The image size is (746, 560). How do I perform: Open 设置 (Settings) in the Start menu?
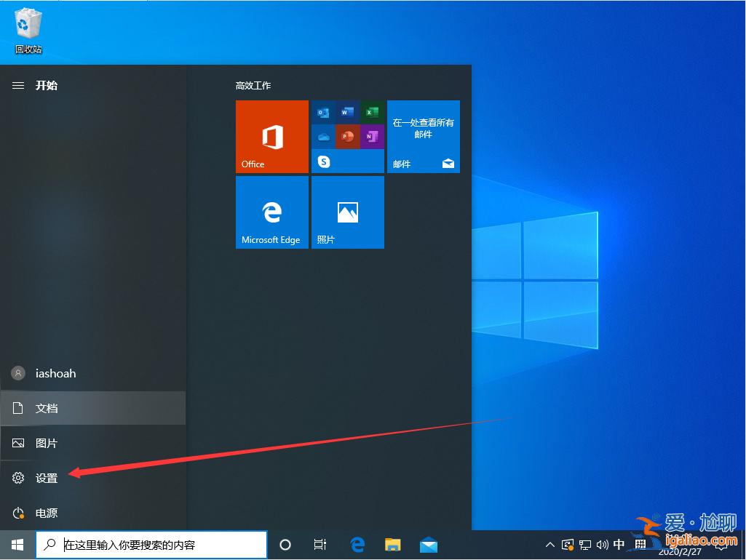pos(46,478)
